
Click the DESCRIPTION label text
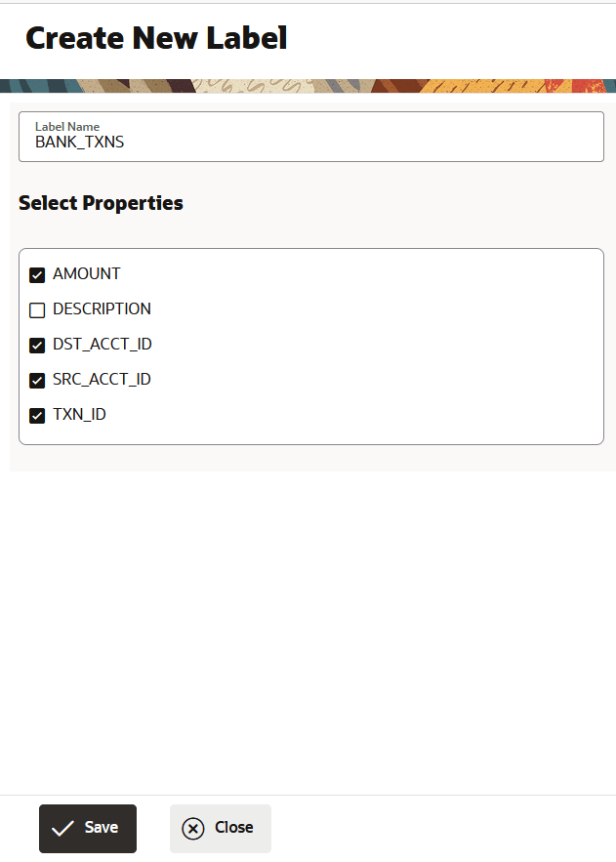(102, 309)
